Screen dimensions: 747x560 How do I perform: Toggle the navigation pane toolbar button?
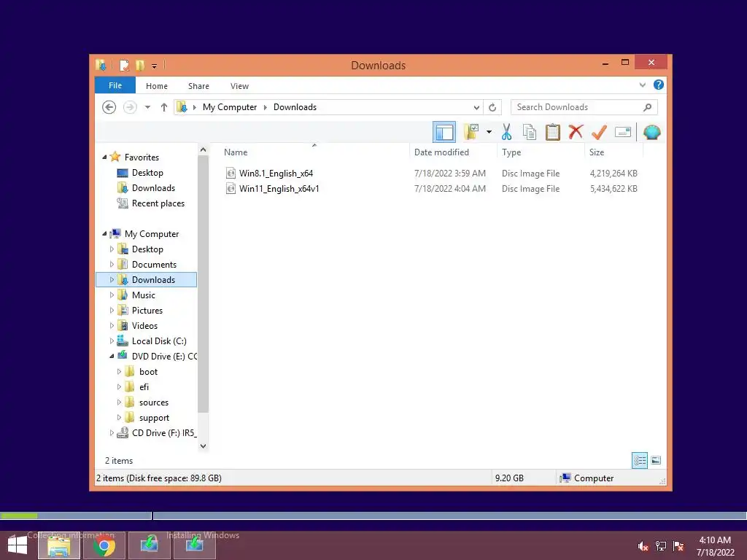point(444,132)
